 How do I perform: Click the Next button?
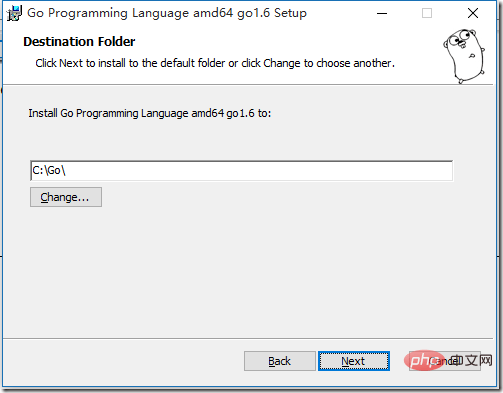pyautogui.click(x=354, y=361)
